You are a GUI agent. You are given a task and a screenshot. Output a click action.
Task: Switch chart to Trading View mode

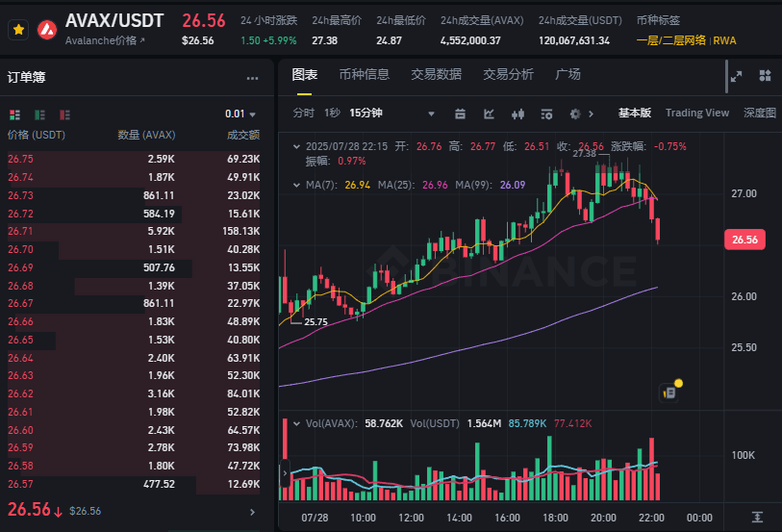(696, 114)
